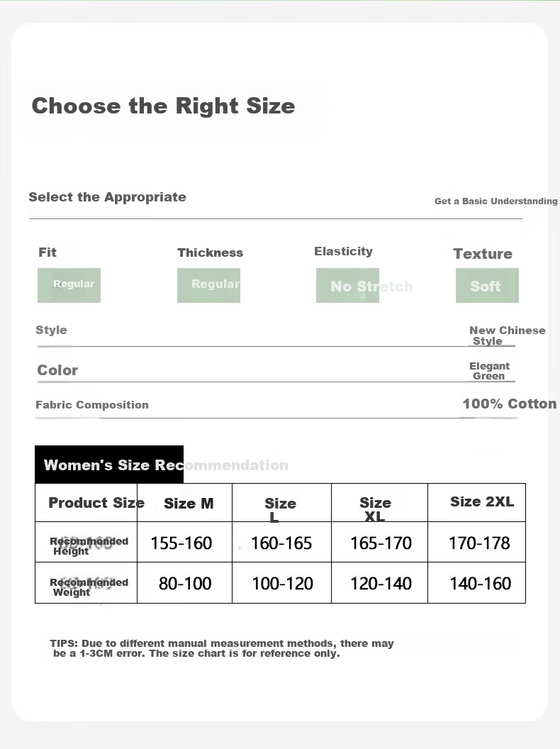560x749 pixels.
Task: Click the Regular badge under Fit
Action: 69,285
